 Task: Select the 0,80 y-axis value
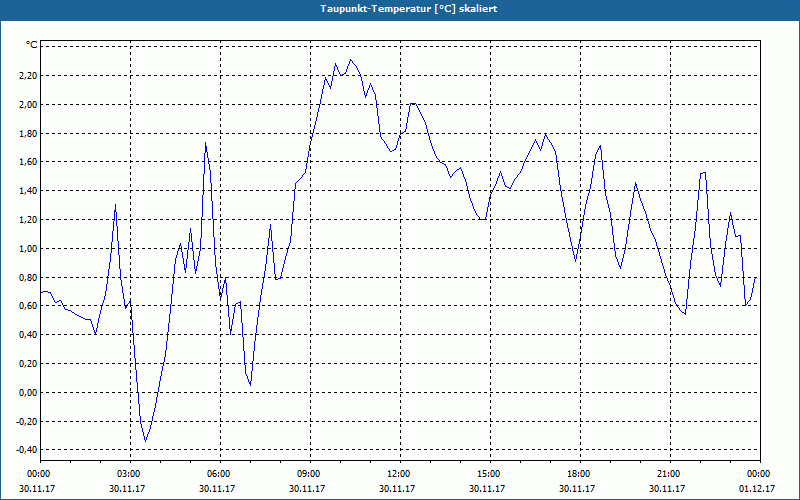tap(29, 278)
